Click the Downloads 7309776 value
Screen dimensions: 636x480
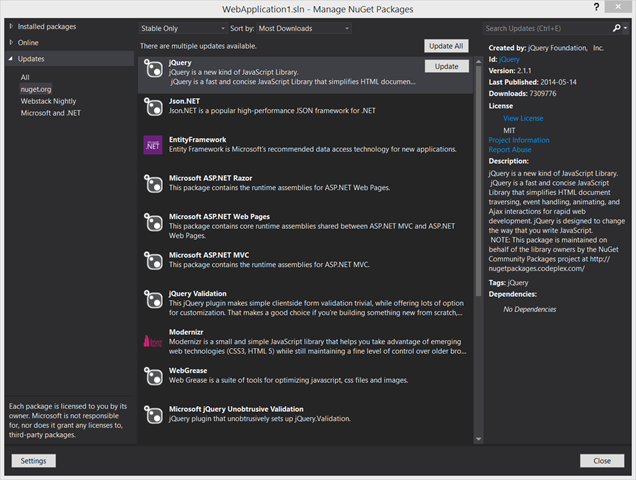(x=543, y=93)
